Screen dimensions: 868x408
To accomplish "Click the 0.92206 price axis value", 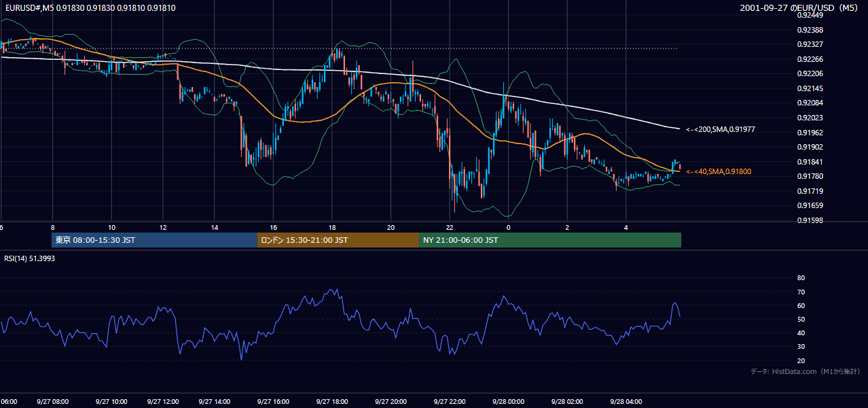I will [809, 73].
